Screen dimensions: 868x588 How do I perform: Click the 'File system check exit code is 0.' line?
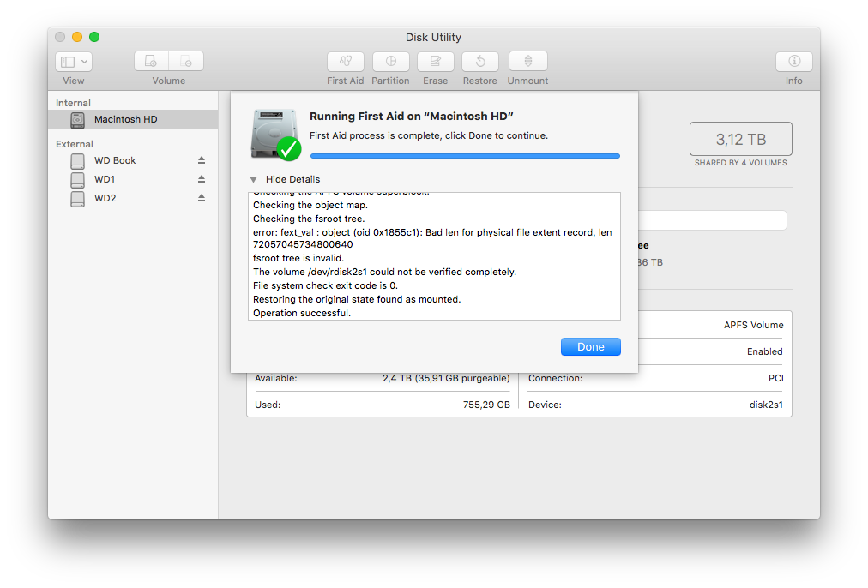pos(326,285)
